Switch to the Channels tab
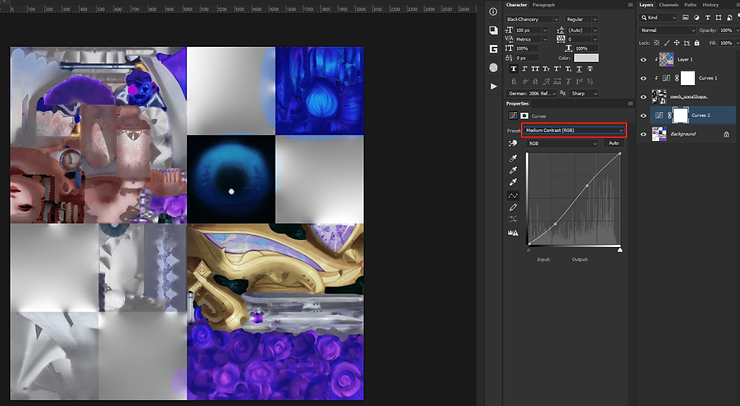Viewport: 740px width, 406px height. pyautogui.click(x=667, y=5)
